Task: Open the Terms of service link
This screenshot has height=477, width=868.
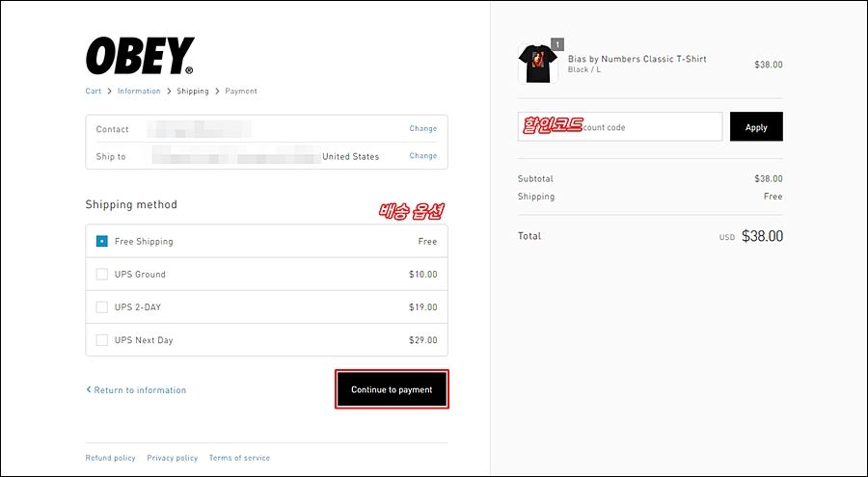Action: click(239, 458)
